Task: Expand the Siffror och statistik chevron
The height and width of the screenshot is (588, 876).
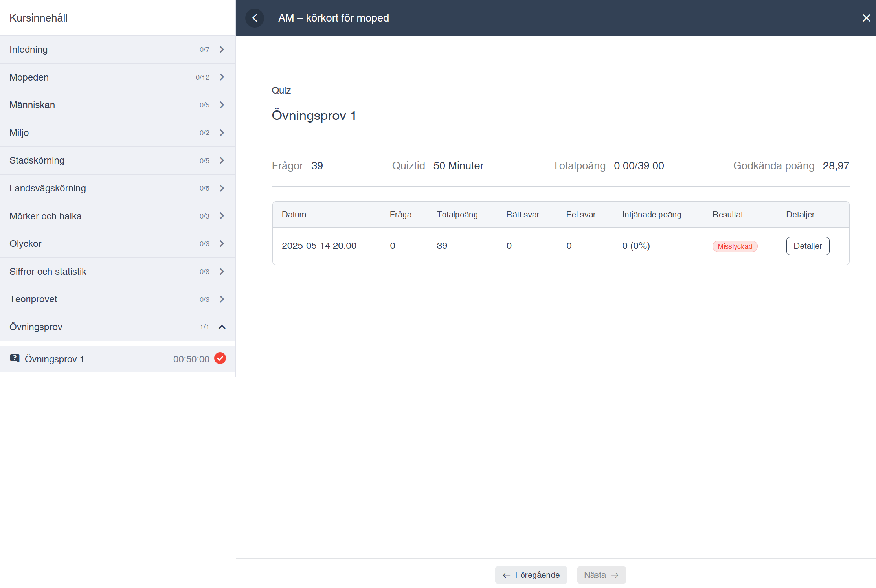Action: click(222, 272)
